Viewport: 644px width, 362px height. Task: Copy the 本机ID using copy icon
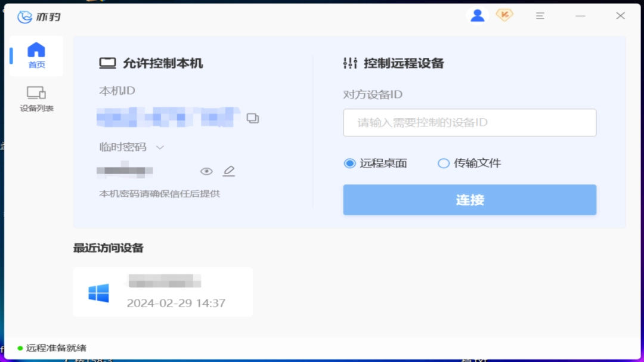click(253, 118)
